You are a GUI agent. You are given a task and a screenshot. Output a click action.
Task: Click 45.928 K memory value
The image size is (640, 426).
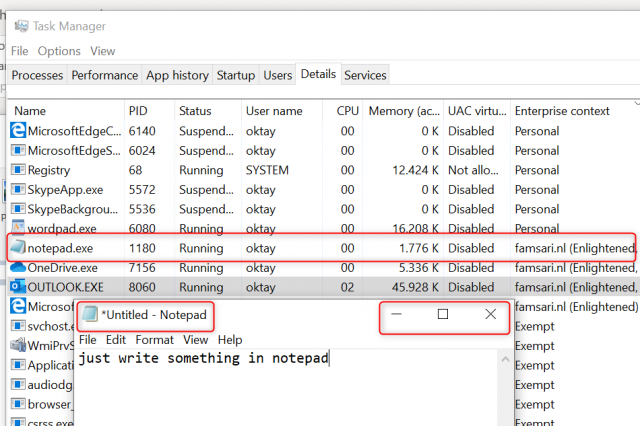point(416,287)
